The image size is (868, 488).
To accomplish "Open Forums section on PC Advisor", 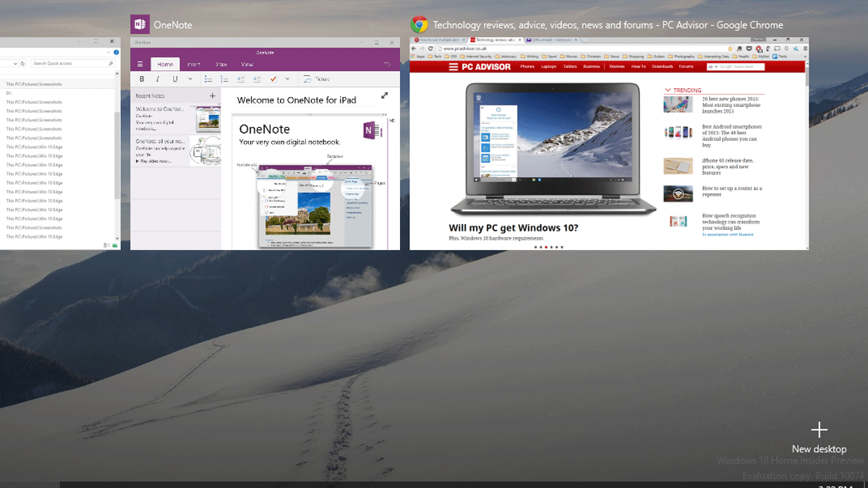I will [x=686, y=67].
